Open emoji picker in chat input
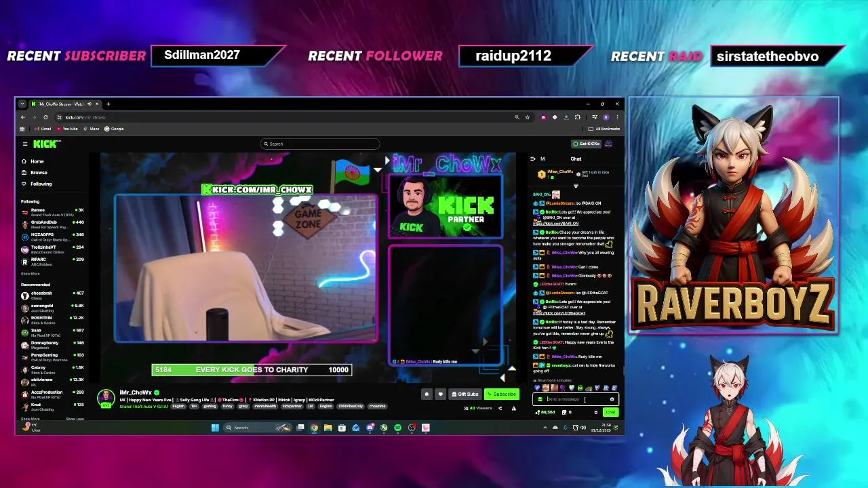868x488 pixels. [x=612, y=399]
